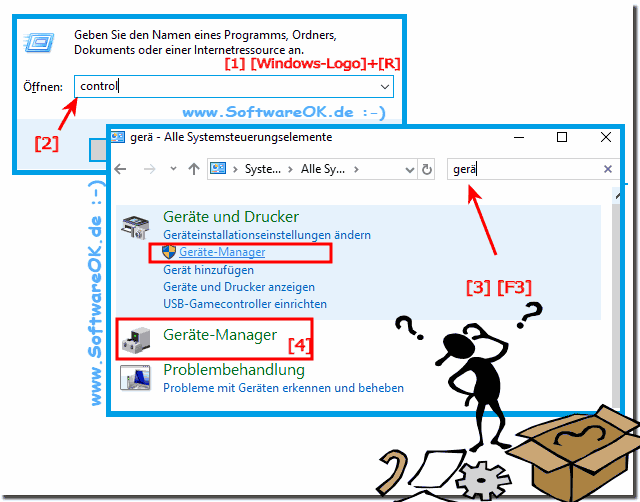640x502 pixels.
Task: Go forward using the Control Panel forward arrow
Action: click(150, 169)
